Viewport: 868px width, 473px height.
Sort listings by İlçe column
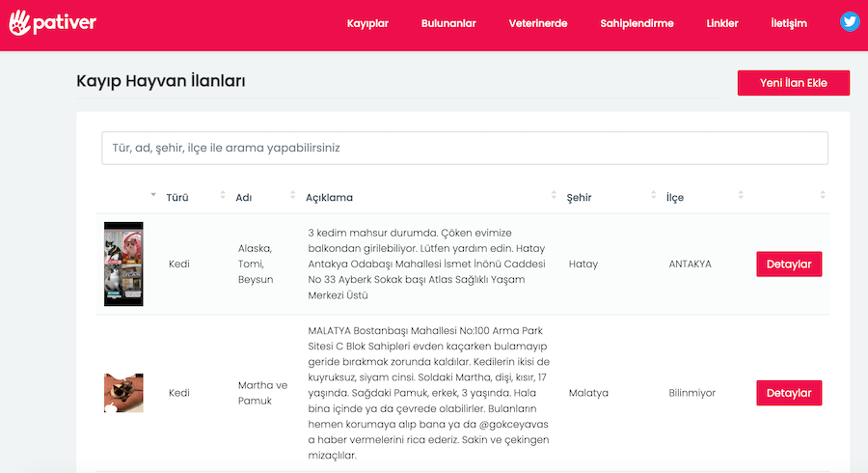(674, 197)
